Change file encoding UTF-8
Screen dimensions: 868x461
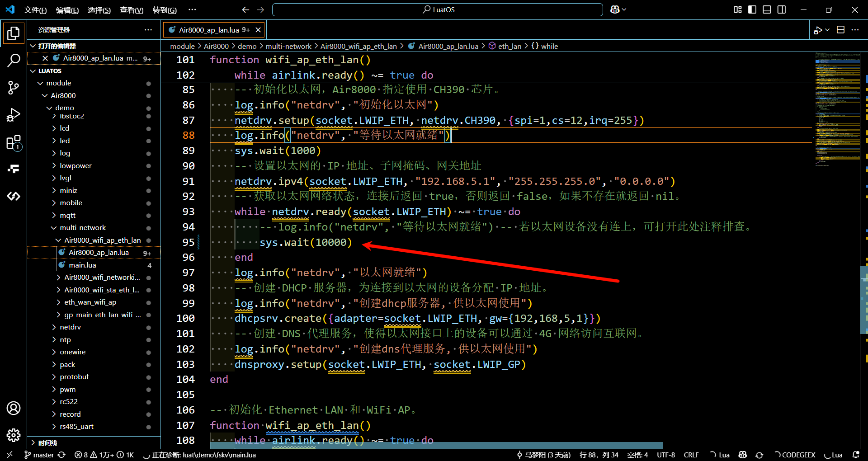coord(666,455)
